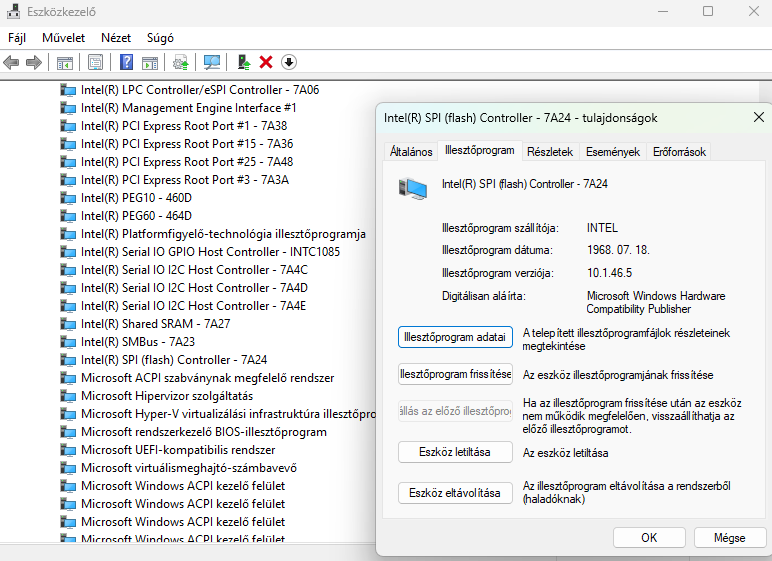The width and height of the screenshot is (772, 561).
Task: Click the icon beside Microsoft Hipervizor szolgáltatás
Action: [68, 396]
